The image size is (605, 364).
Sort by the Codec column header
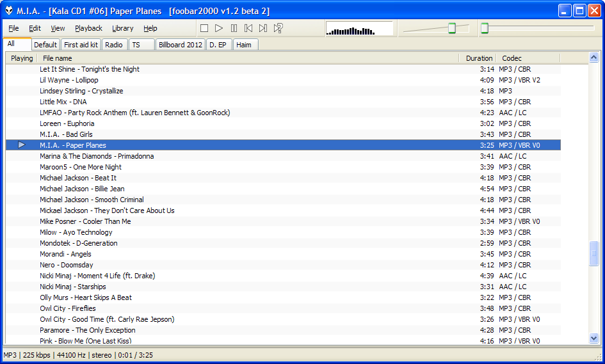(528, 58)
